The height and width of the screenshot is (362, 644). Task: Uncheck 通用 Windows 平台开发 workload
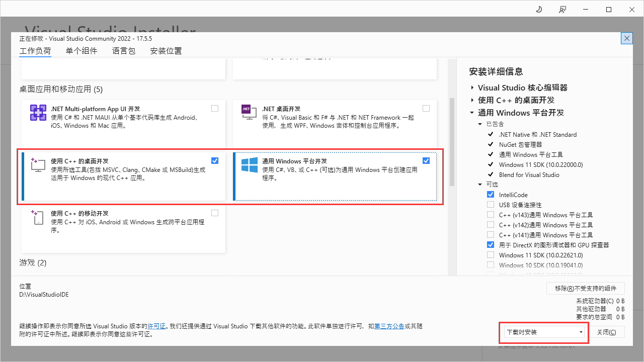426,160
